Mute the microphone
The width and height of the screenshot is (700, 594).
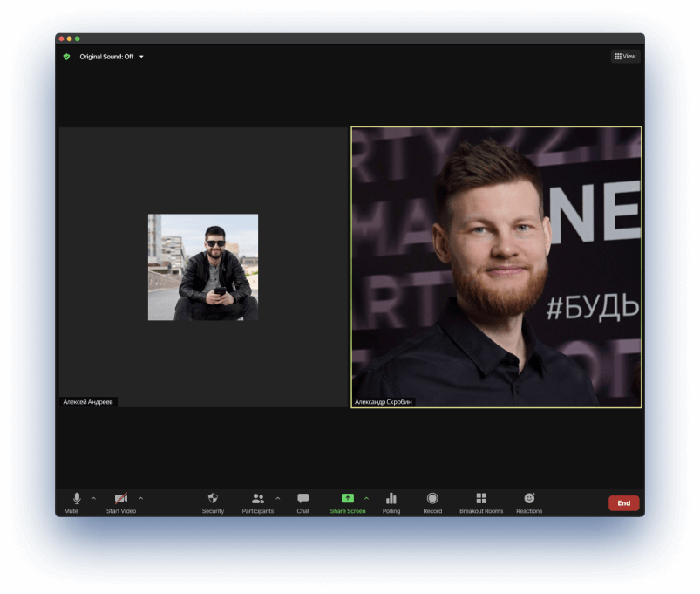click(71, 503)
